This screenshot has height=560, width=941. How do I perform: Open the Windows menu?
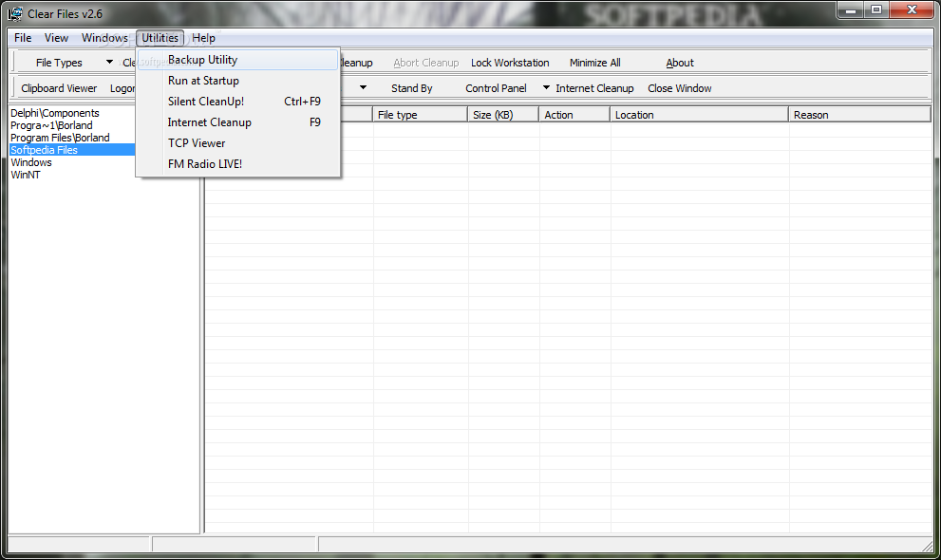coord(104,38)
